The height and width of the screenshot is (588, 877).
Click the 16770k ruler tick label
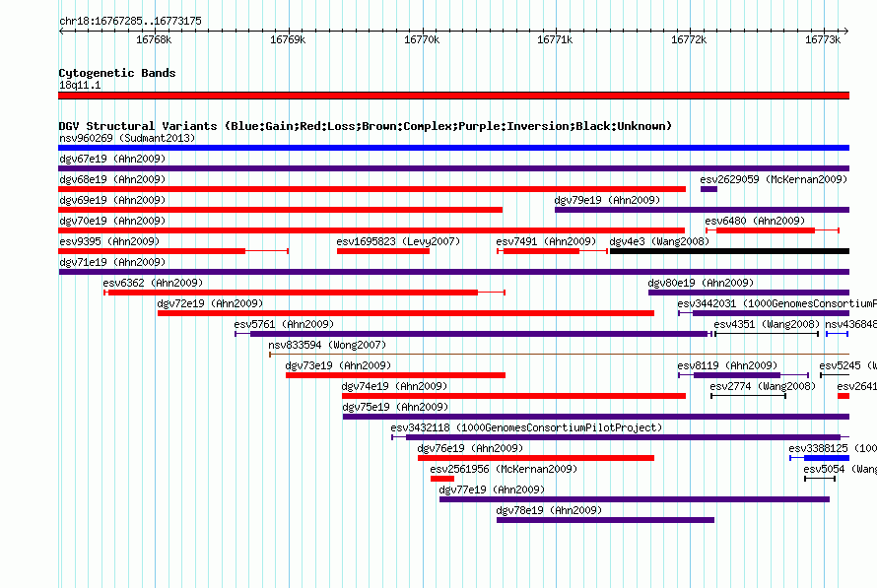pos(422,39)
